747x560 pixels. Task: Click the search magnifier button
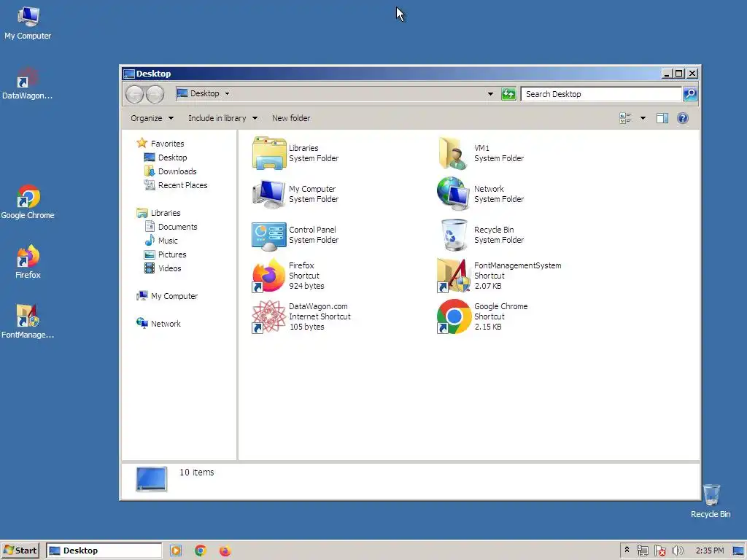click(x=690, y=94)
